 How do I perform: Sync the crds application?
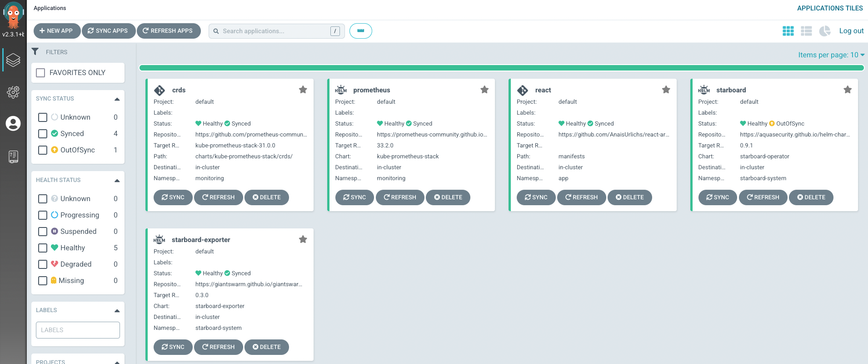click(x=173, y=197)
